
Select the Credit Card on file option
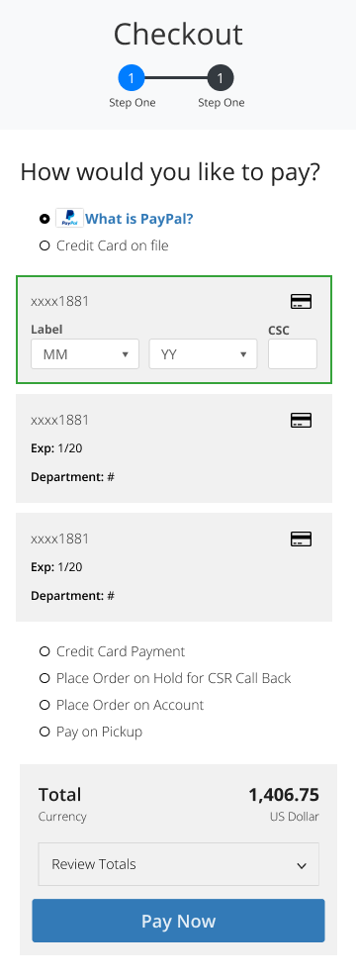(44, 245)
